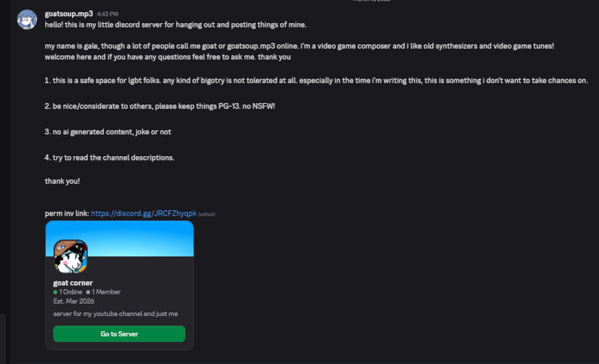Screen dimensions: 599x364
Task: Click the goat corner server icon
Action: tap(71, 256)
